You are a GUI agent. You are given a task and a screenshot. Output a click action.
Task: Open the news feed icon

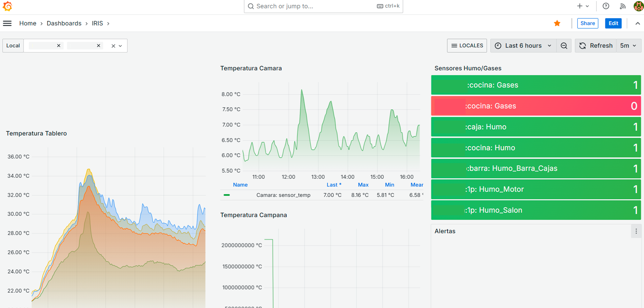click(x=622, y=6)
